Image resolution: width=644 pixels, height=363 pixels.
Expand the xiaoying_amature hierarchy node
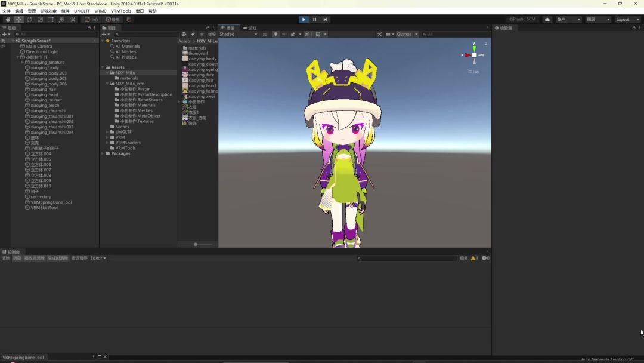pyautogui.click(x=23, y=63)
